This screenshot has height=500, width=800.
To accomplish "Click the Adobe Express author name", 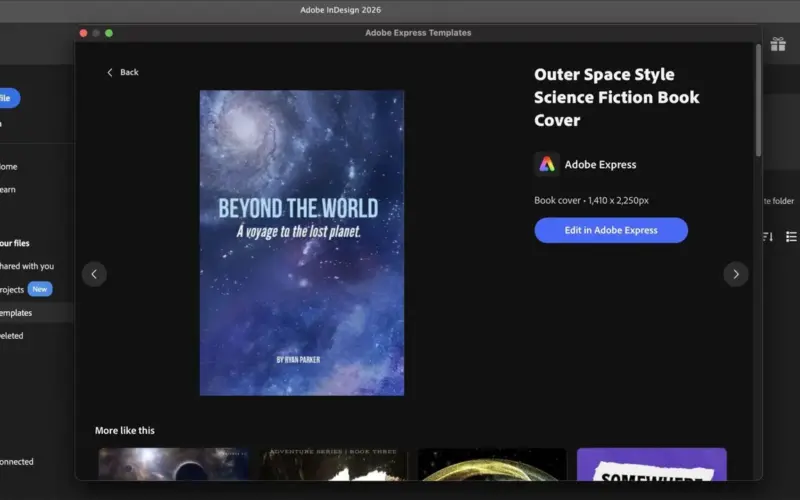I will click(x=600, y=164).
